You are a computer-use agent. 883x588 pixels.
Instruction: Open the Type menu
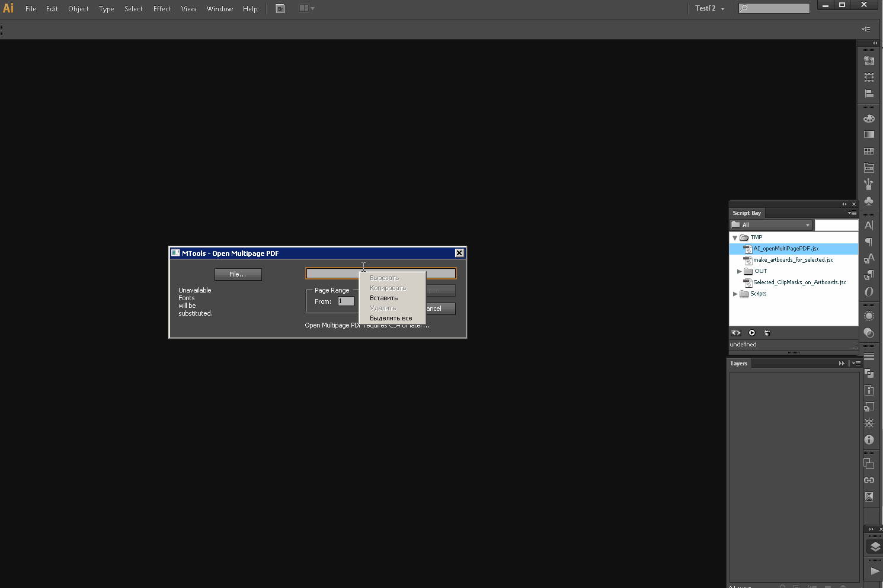tap(107, 9)
